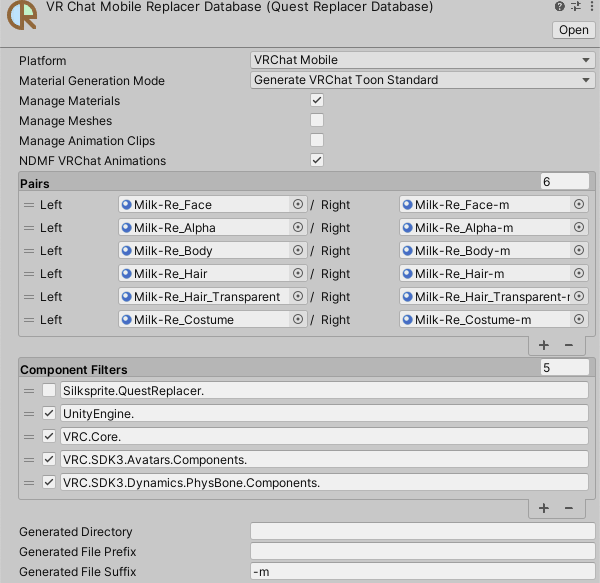600x583 pixels.
Task: Click object picker for right Milk-Re_Alpha-m
Action: 579,227
